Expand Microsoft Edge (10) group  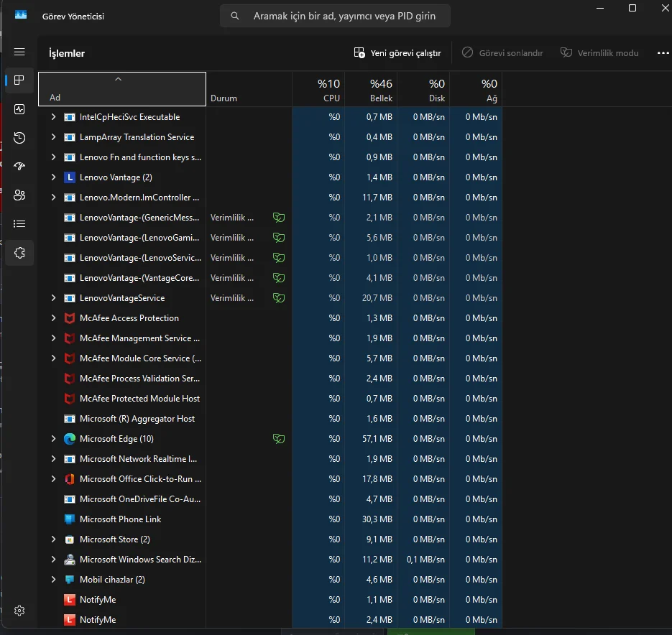coord(53,439)
